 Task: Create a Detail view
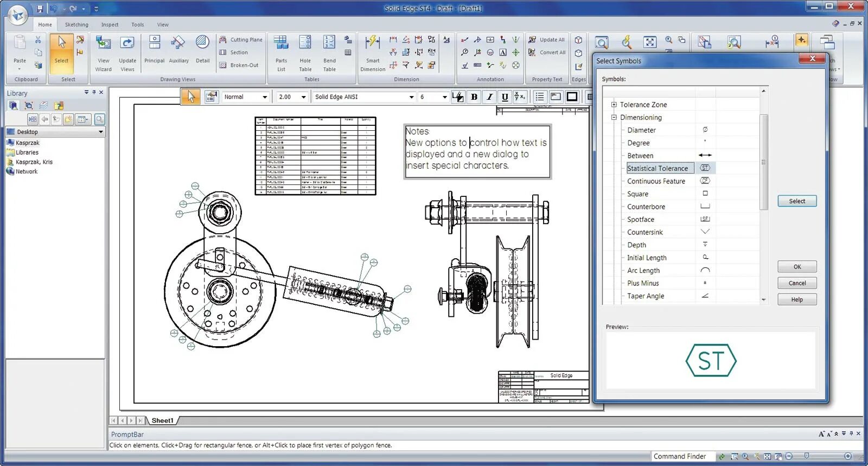click(202, 50)
